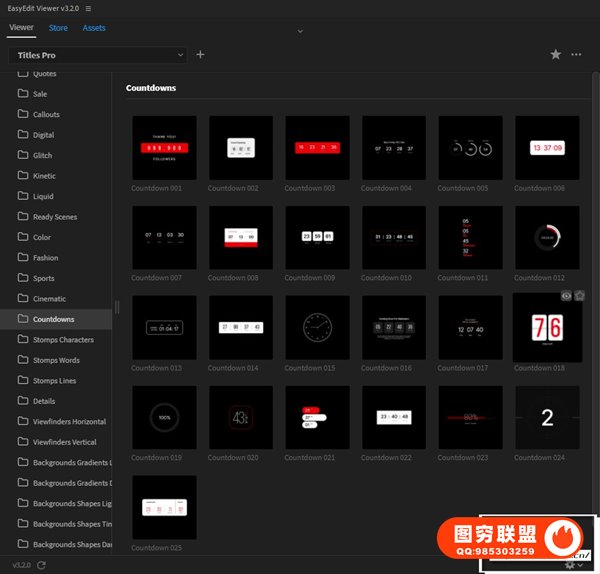Expand the chevron below the tab bar
This screenshot has width=600, height=574.
pos(299,31)
